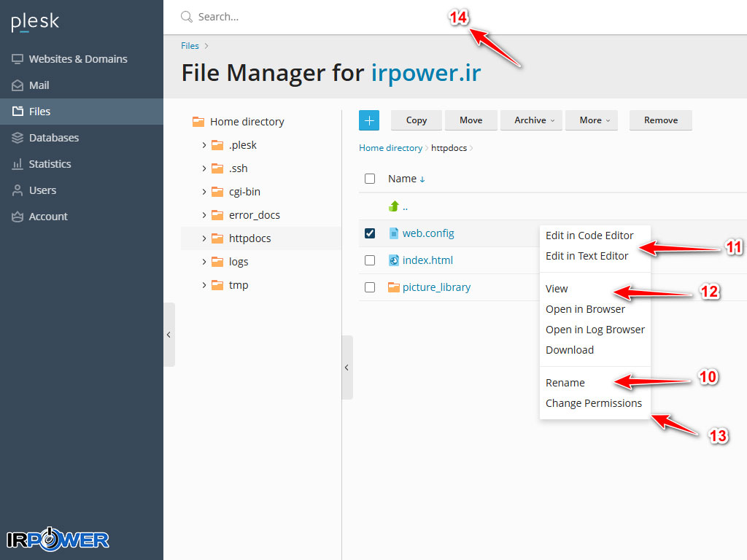Screen dimensions: 747x560
Task: Click the Account icon in sidebar
Action: [x=17, y=217]
